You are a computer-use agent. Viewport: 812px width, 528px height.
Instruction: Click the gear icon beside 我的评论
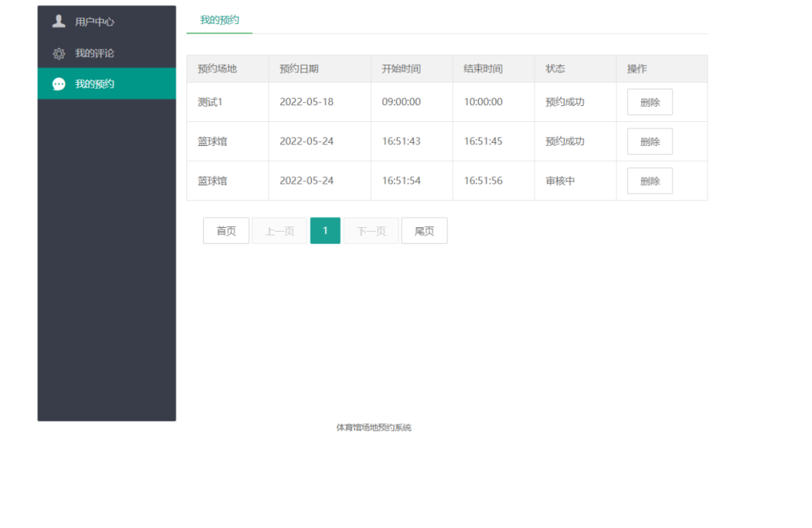[x=59, y=53]
